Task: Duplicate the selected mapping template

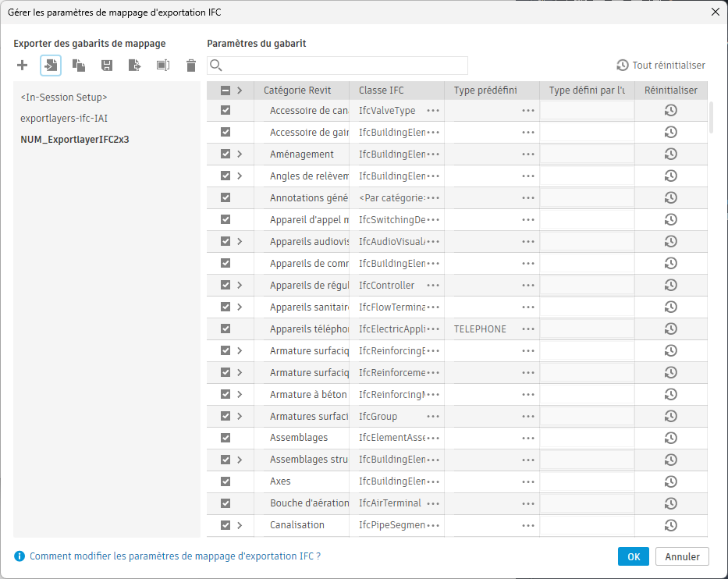Action: click(x=79, y=66)
